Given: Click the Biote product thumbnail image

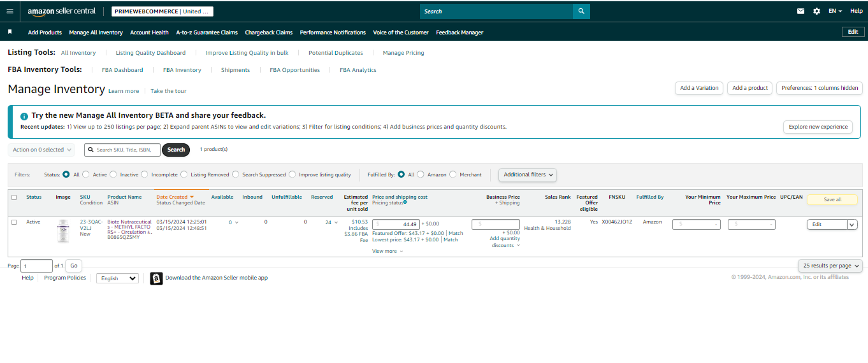Looking at the screenshot, I should 63,231.
